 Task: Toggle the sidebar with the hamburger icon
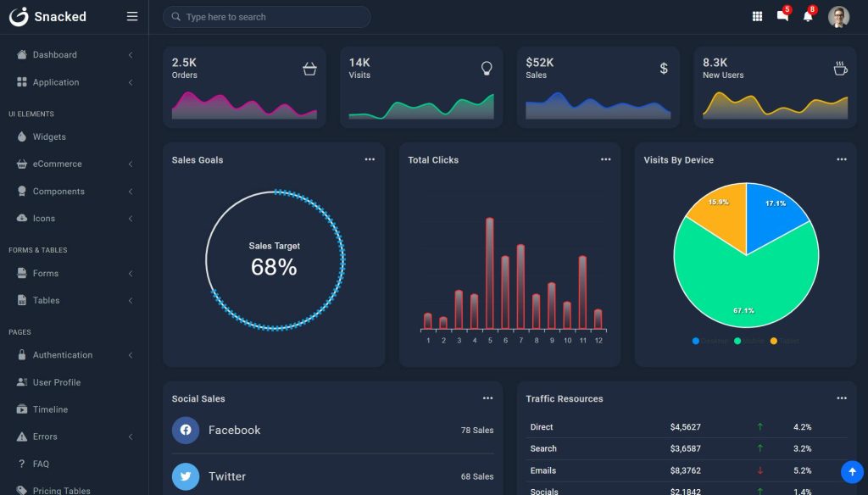(131, 15)
